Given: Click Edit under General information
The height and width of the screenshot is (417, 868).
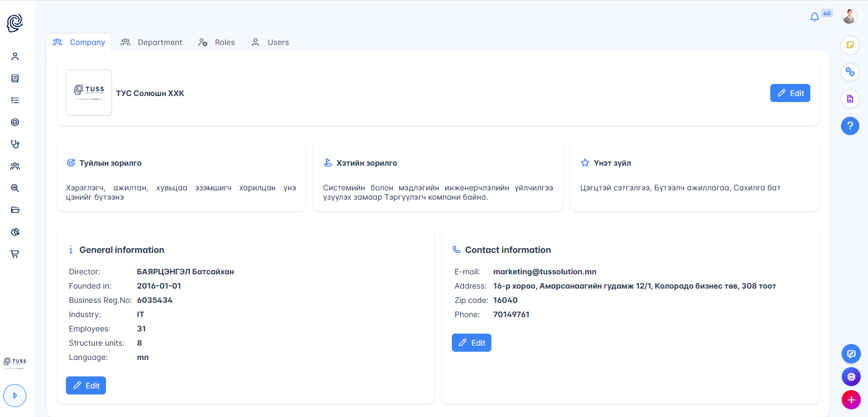Looking at the screenshot, I should 86,386.
